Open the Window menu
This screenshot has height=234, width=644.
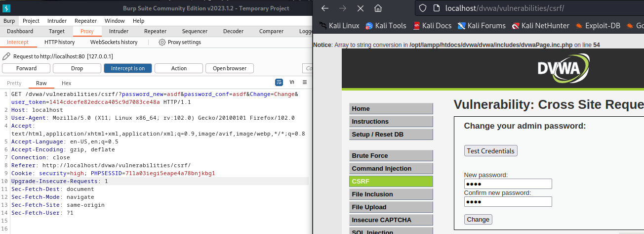coord(115,21)
